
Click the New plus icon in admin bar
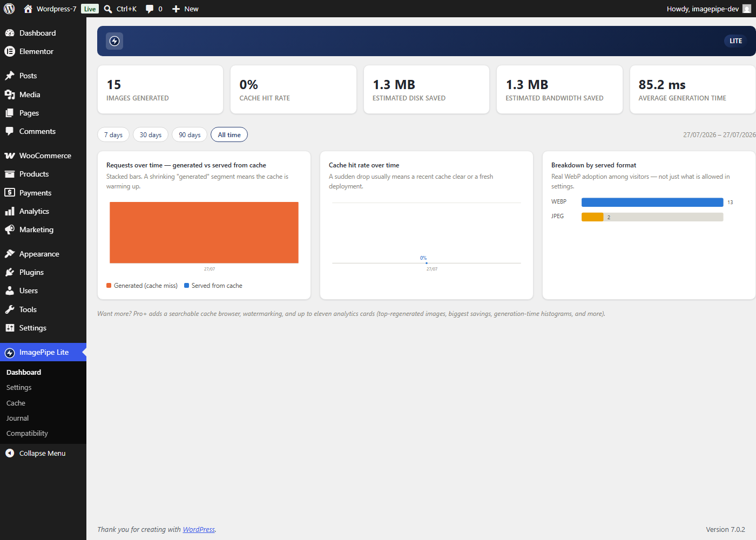point(175,9)
